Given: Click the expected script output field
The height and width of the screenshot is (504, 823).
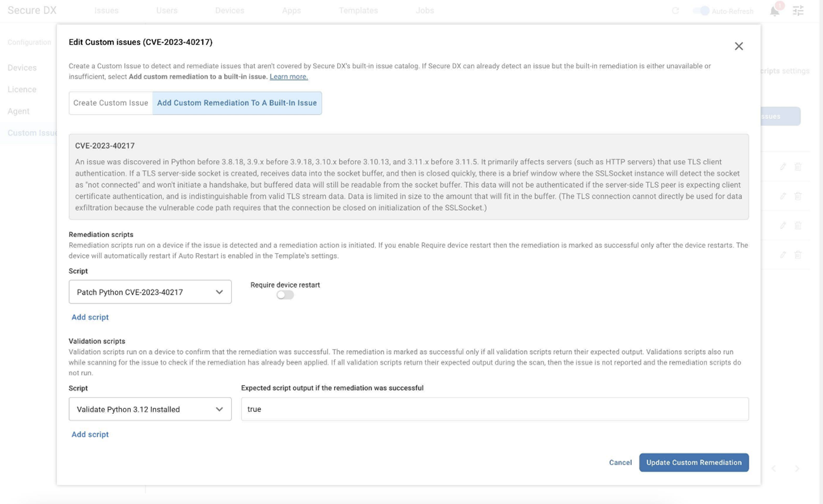Looking at the screenshot, I should (x=494, y=409).
